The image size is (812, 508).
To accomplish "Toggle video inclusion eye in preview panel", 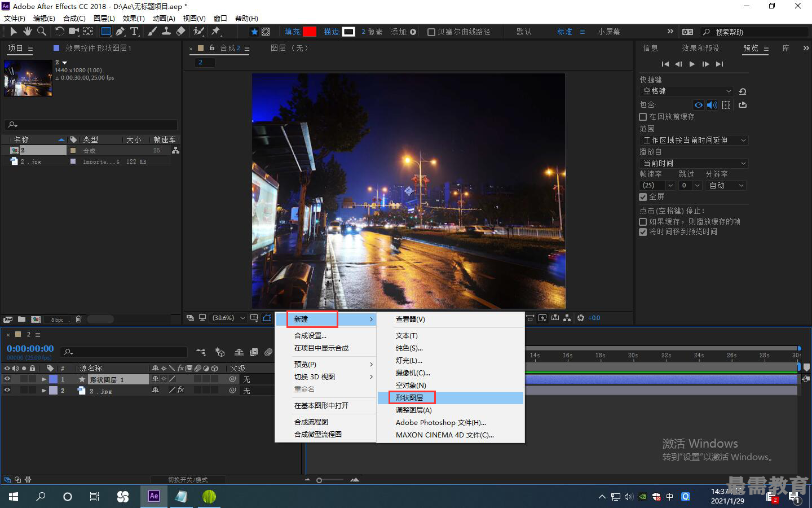I will [699, 105].
